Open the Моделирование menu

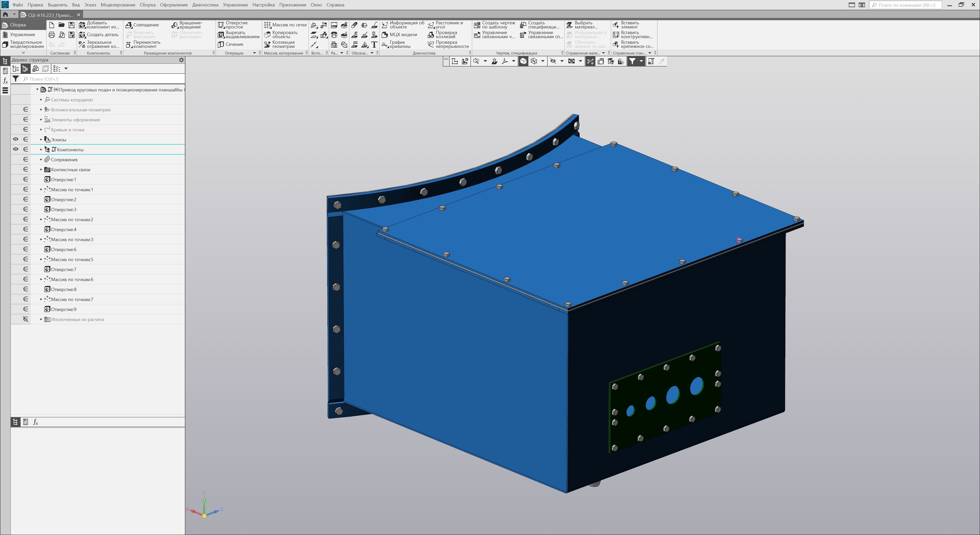(x=118, y=5)
